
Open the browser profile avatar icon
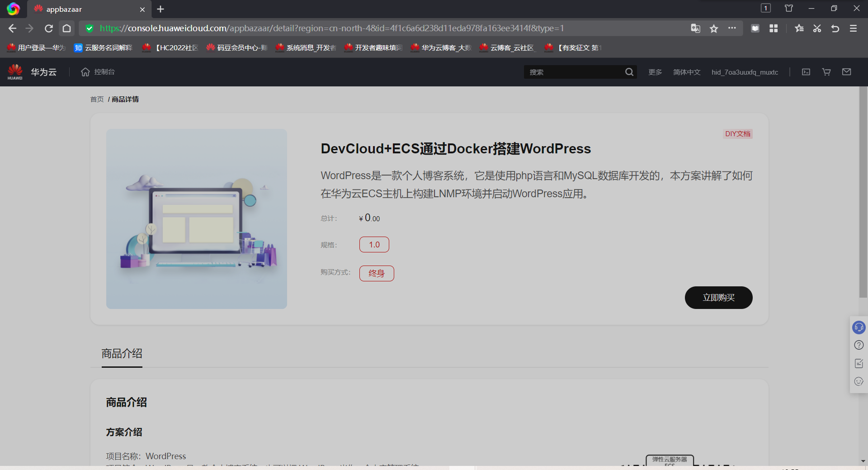(13, 9)
